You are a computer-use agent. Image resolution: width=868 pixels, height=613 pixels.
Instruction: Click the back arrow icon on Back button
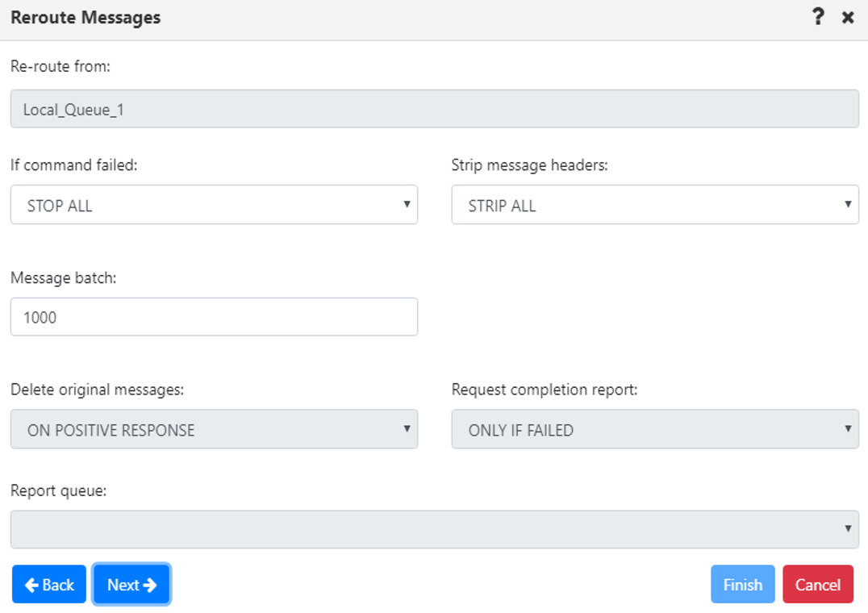pos(31,584)
